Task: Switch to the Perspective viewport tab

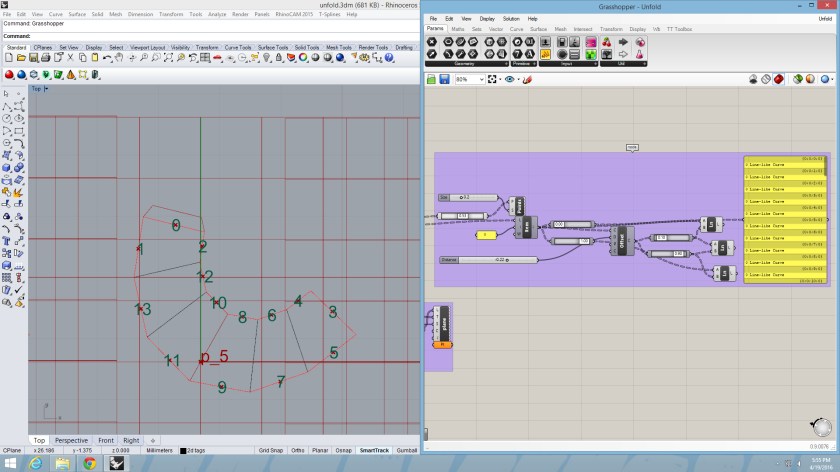Action: pos(71,440)
